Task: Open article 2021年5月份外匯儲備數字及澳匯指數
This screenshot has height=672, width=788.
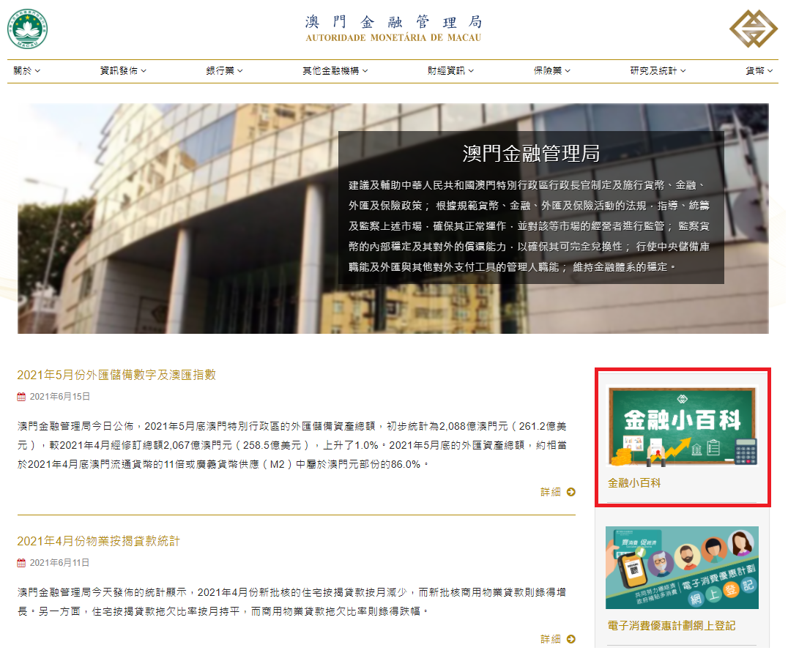Action: [116, 375]
